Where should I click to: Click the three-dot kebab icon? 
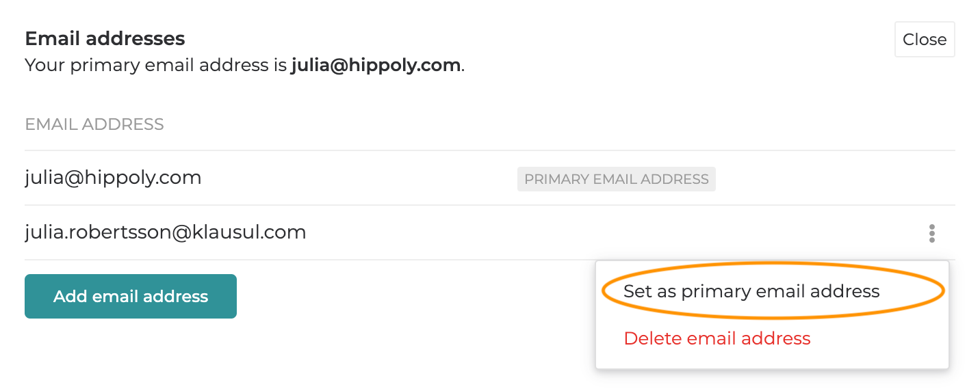tap(931, 233)
